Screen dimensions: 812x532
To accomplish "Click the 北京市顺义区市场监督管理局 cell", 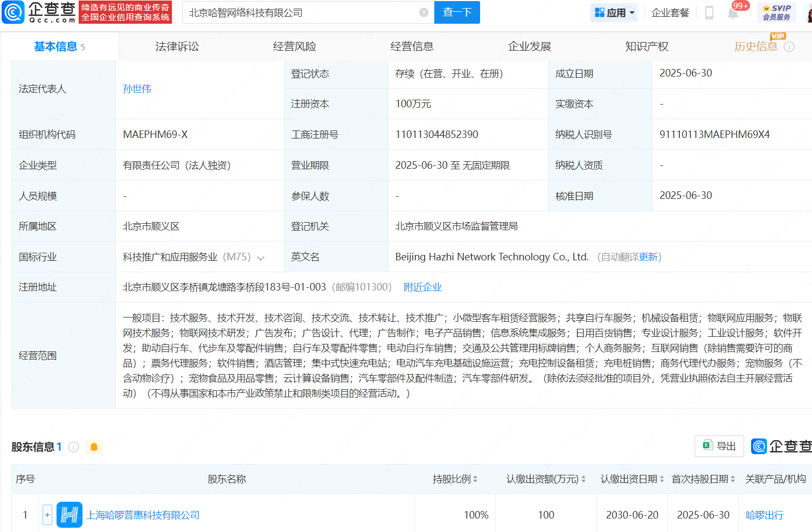I will tap(456, 226).
